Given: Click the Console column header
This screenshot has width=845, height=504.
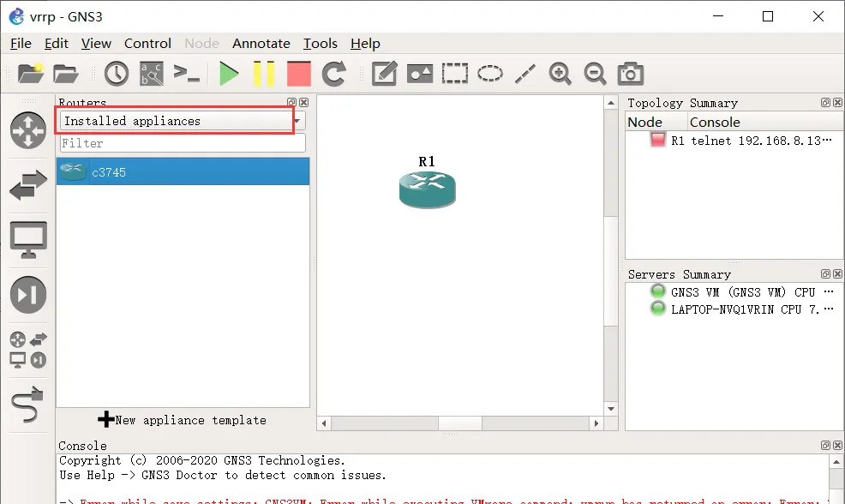Looking at the screenshot, I should [x=766, y=123].
